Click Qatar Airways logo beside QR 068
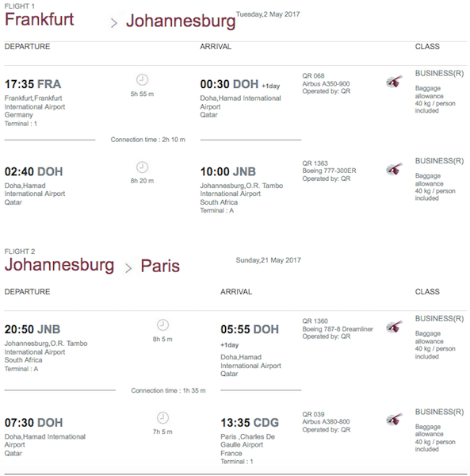 (394, 82)
